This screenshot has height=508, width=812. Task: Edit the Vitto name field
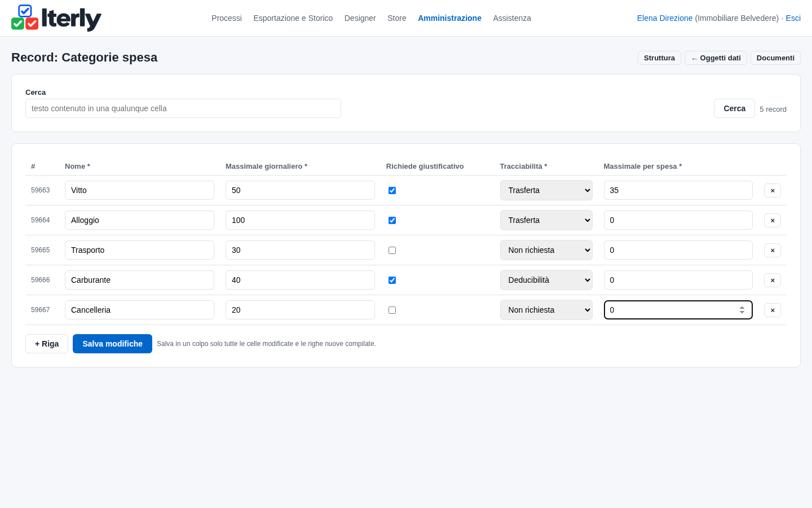[139, 190]
